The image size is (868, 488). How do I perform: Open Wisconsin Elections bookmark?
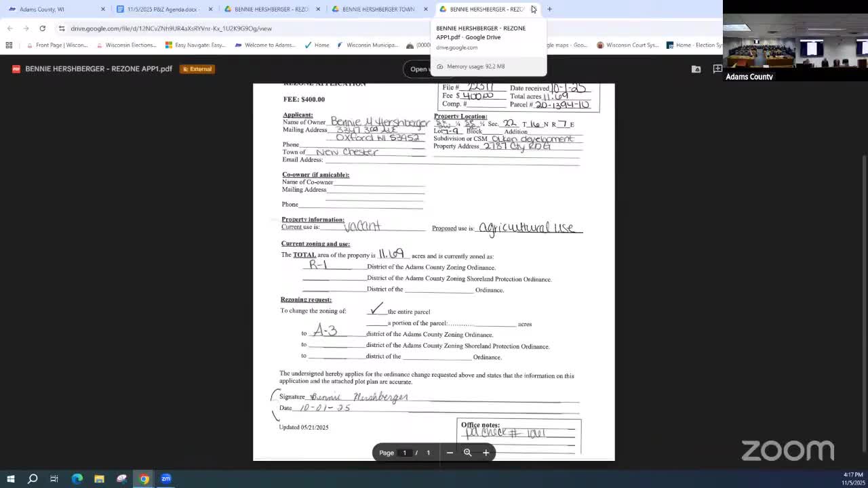pos(126,45)
